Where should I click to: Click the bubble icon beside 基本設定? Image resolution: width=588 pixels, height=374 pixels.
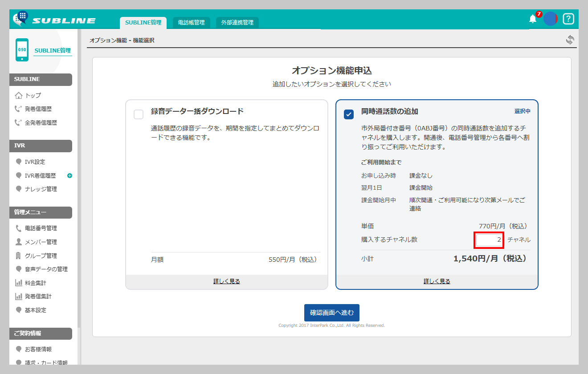18,310
